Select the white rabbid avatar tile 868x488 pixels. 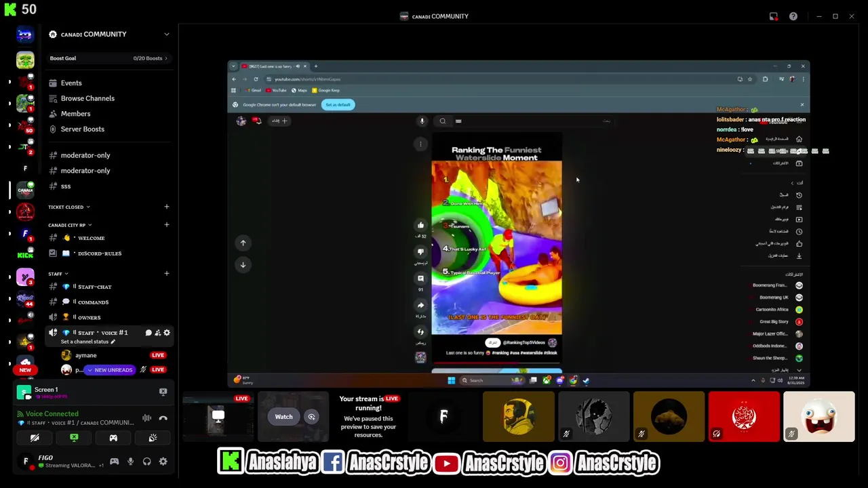coord(819,417)
